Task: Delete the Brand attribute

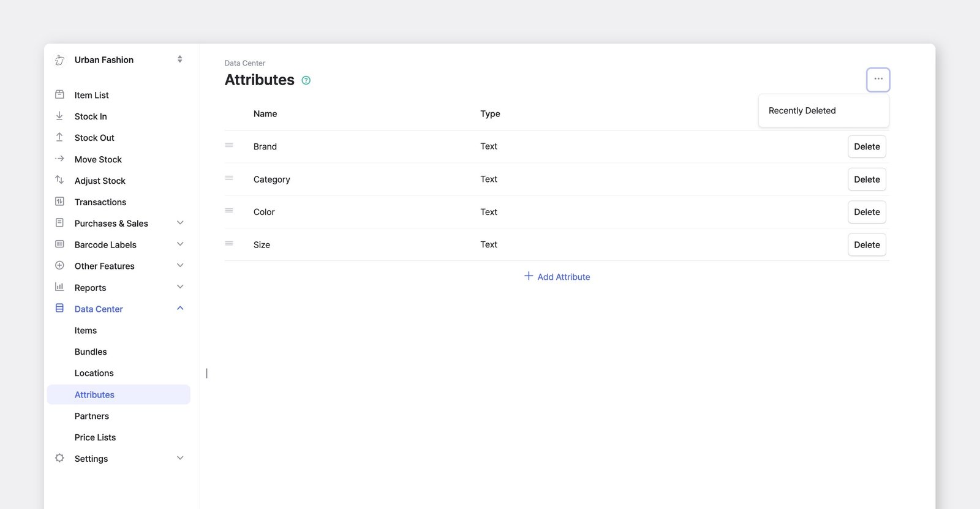Action: coord(867,147)
